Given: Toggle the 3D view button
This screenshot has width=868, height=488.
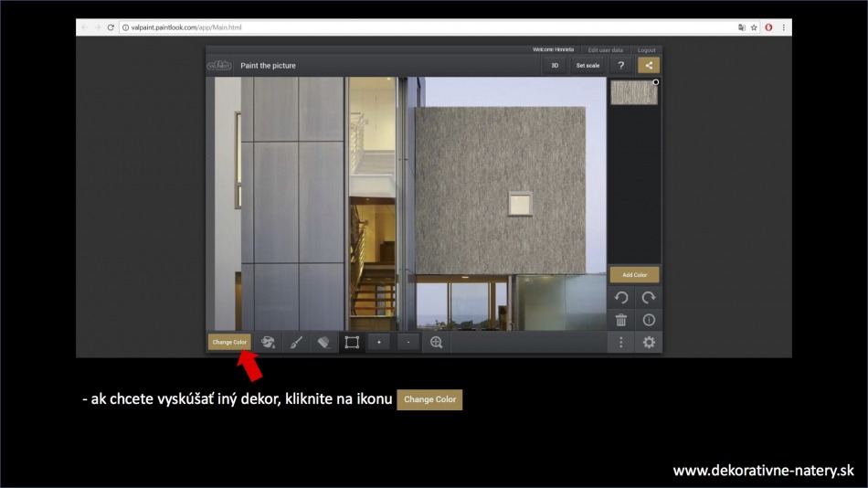Looking at the screenshot, I should click(x=555, y=66).
